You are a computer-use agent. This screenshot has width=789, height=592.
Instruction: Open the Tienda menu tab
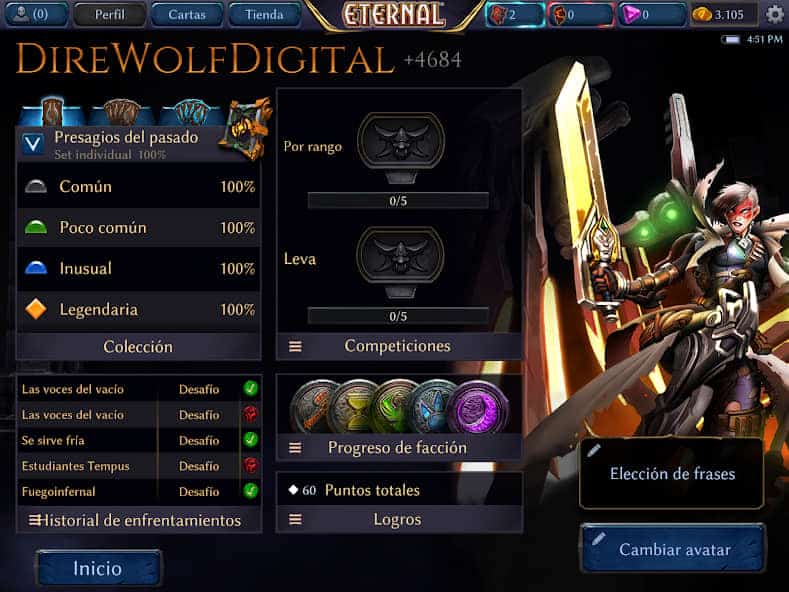point(265,15)
